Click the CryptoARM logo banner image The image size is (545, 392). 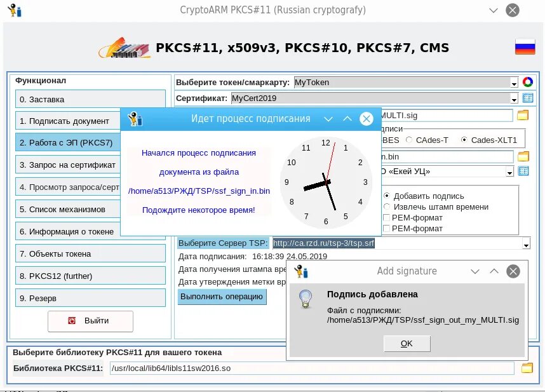tap(124, 48)
